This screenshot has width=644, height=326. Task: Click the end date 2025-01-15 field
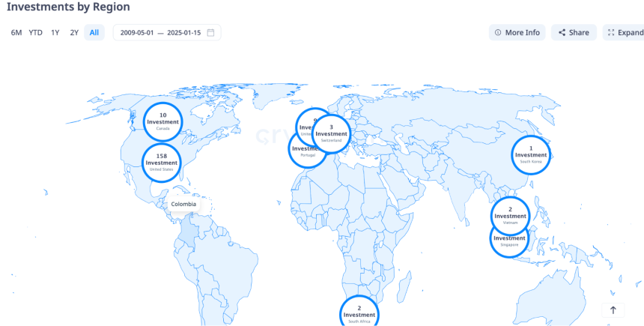[x=183, y=32]
